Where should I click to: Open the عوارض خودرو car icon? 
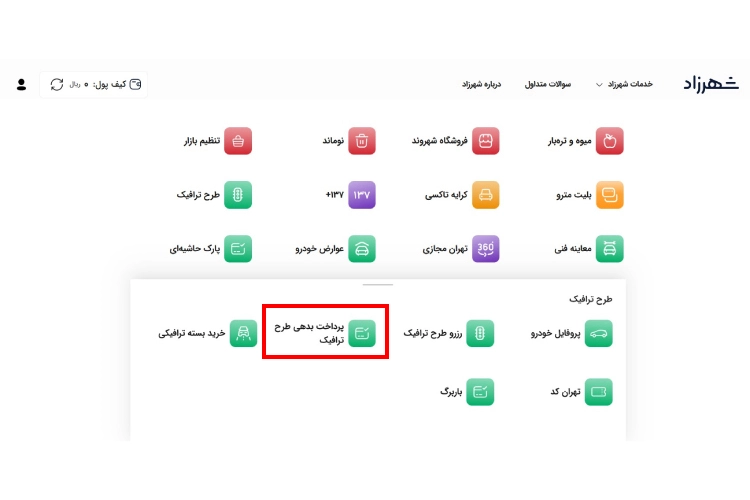point(362,248)
